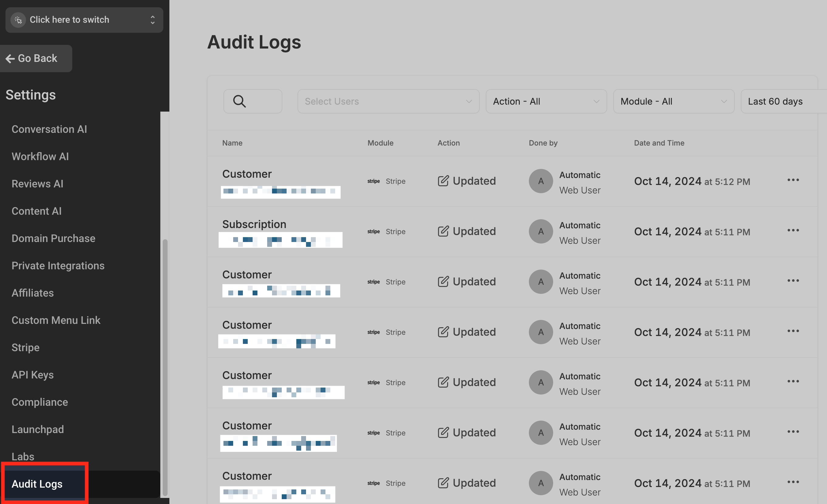827x504 pixels.
Task: Click the search magnifier icon
Action: (239, 101)
